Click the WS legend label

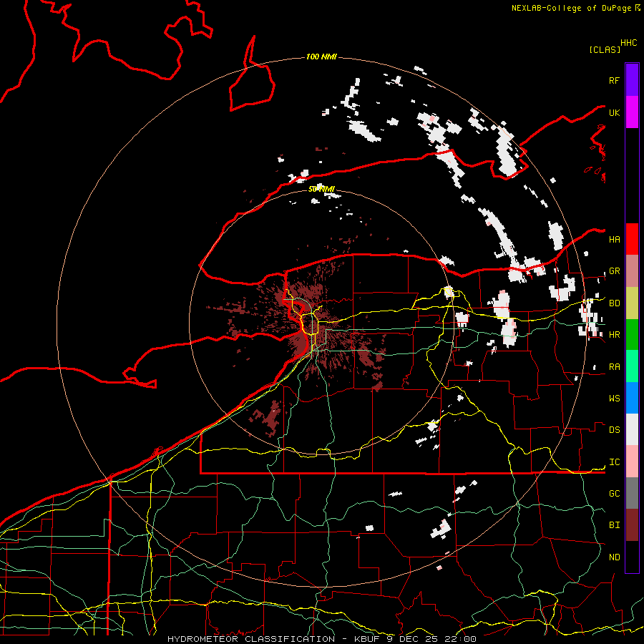[x=614, y=399]
